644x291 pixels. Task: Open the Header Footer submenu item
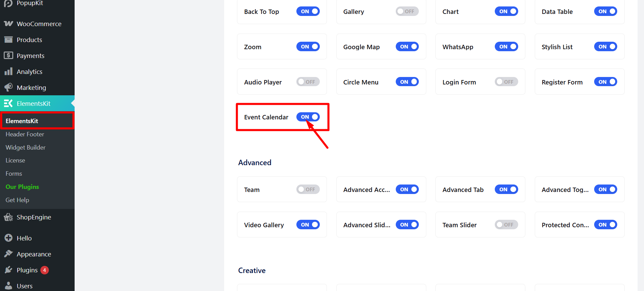(x=25, y=134)
